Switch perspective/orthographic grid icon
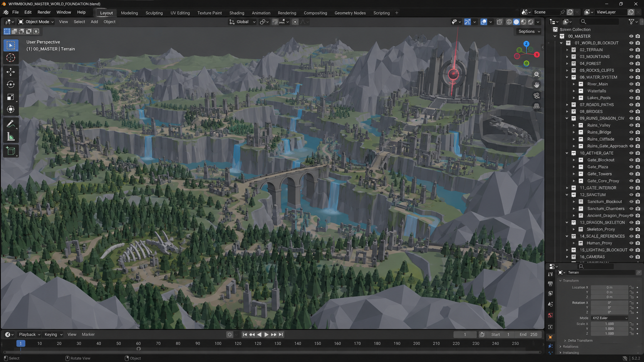 537,106
